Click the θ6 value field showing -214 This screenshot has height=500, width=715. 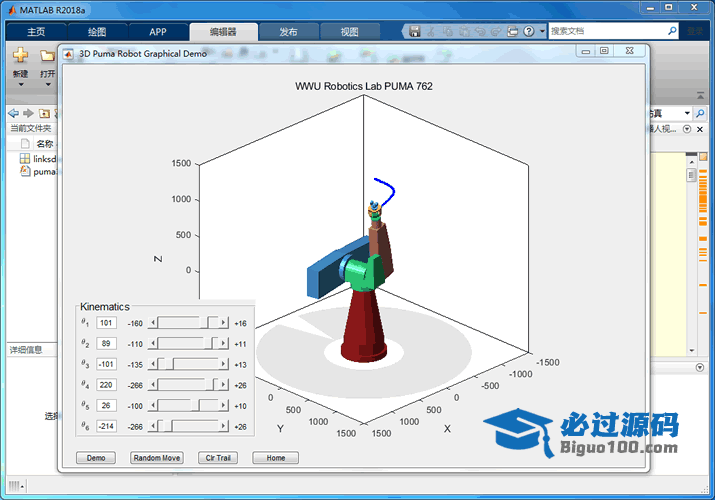tap(106, 426)
